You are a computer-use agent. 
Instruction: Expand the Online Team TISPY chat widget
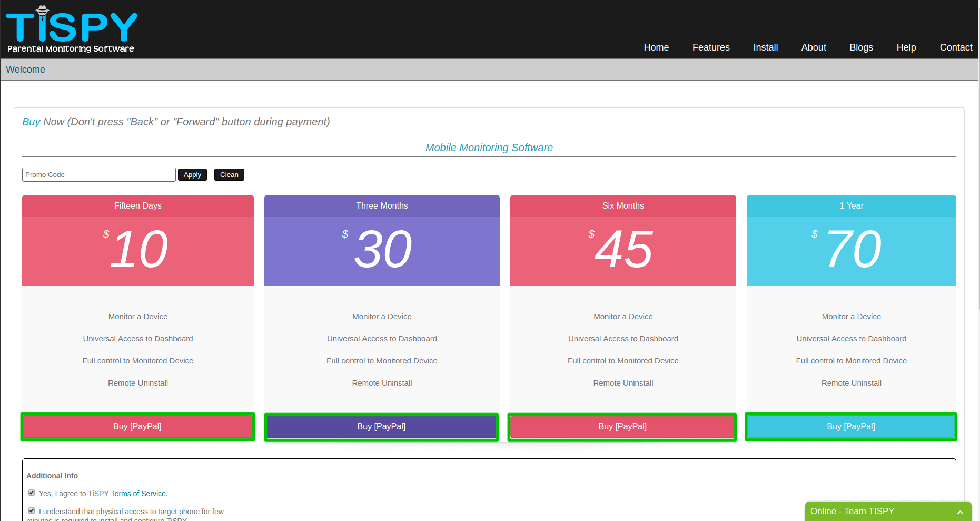pyautogui.click(x=887, y=511)
